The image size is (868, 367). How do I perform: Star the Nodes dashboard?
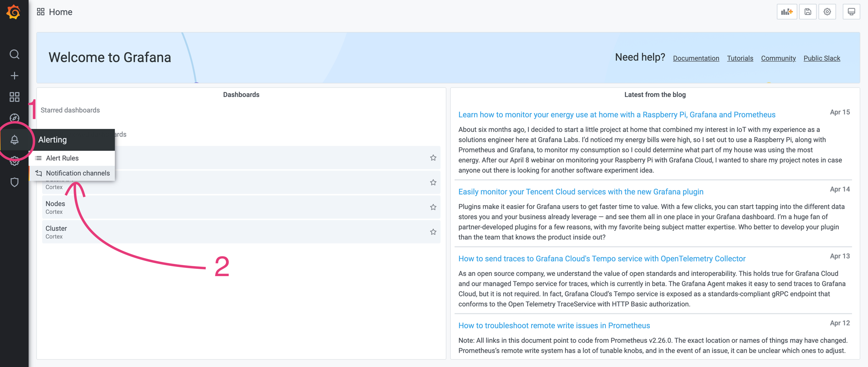(x=433, y=207)
